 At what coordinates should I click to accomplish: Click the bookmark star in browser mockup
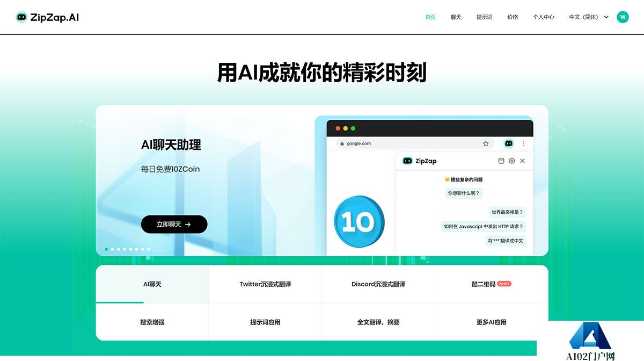click(x=486, y=143)
